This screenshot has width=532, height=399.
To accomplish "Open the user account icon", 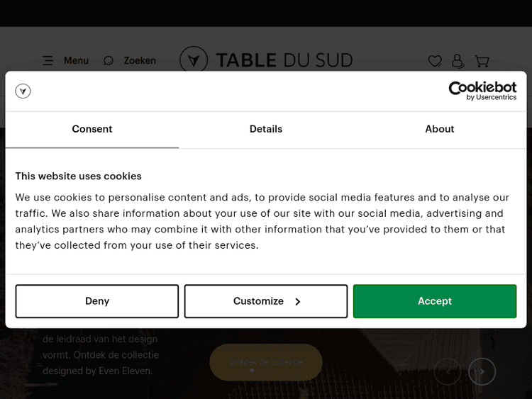I will (x=458, y=62).
